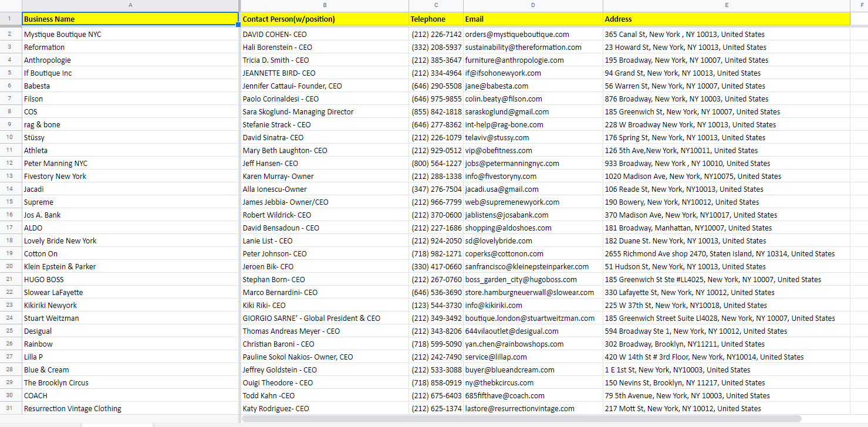Image resolution: width=868 pixels, height=427 pixels.
Task: Select the Athleta business cell
Action: (x=130, y=150)
